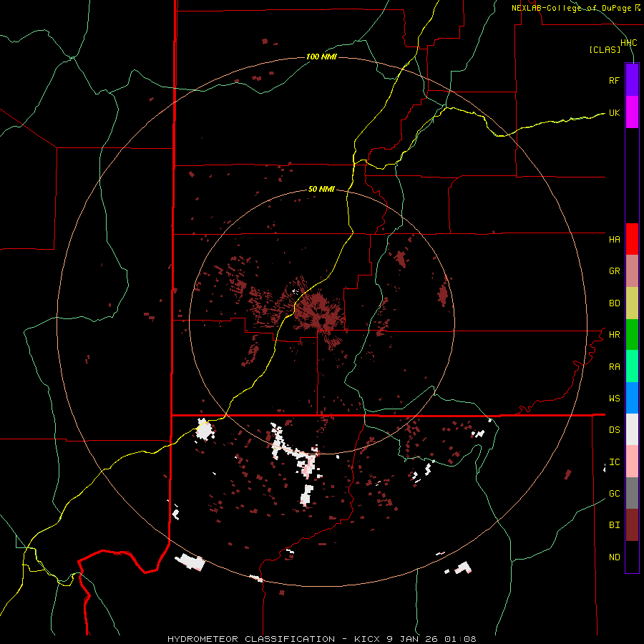Click the HHC product code label

point(629,43)
